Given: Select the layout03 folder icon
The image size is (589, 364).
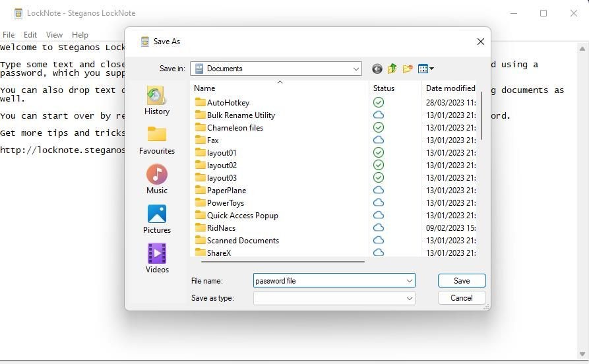Looking at the screenshot, I should (201, 177).
